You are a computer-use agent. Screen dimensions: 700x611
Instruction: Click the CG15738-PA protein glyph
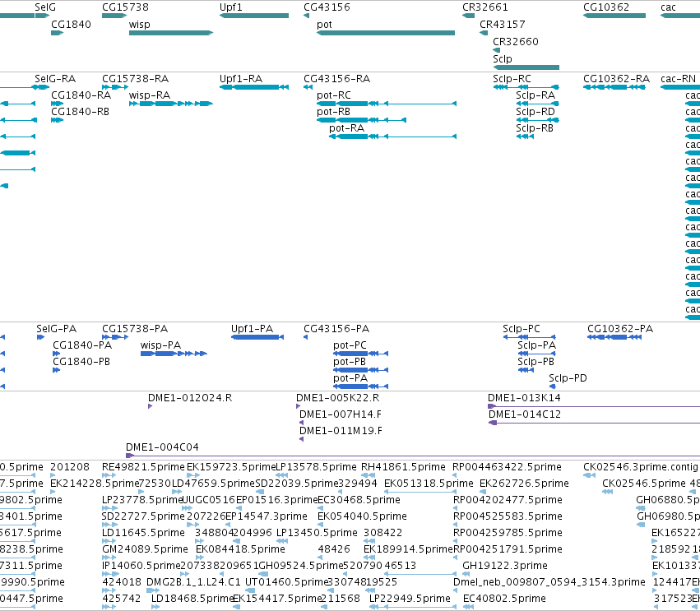[x=115, y=337]
